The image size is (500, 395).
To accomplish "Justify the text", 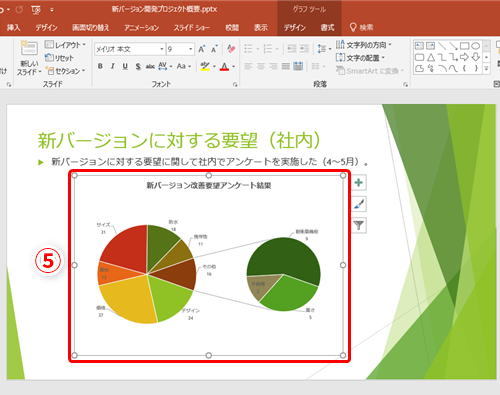I will pyautogui.click(x=286, y=66).
